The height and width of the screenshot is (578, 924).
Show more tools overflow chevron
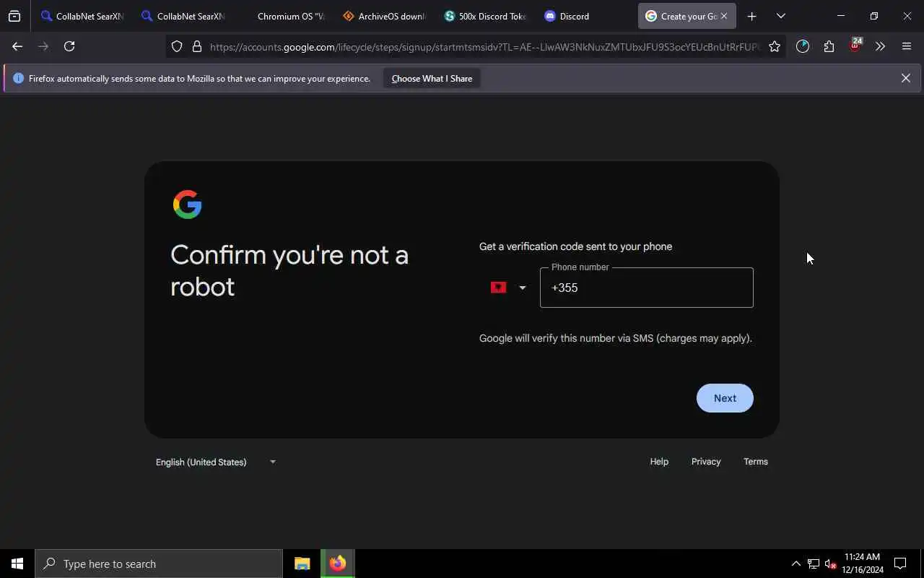(x=880, y=46)
